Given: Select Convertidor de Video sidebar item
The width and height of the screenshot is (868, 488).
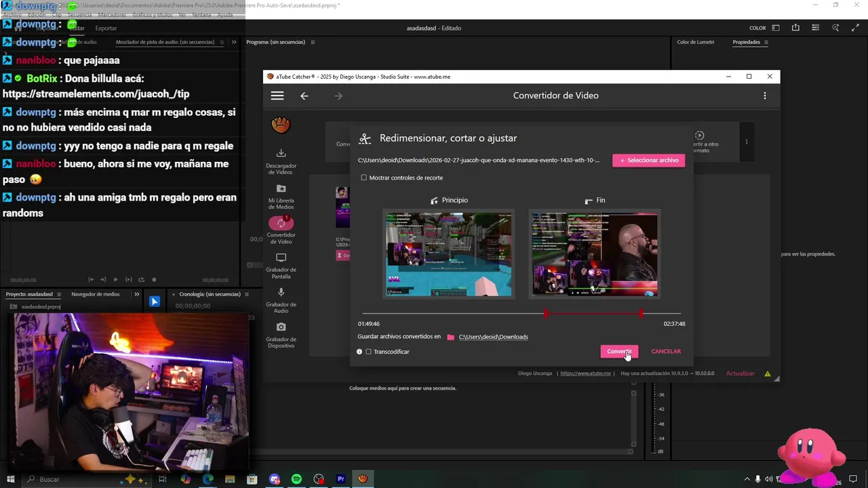Looking at the screenshot, I should [281, 230].
